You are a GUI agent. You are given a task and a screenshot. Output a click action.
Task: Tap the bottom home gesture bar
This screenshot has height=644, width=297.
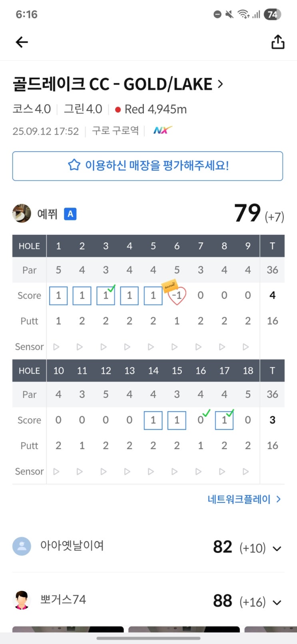click(148, 638)
